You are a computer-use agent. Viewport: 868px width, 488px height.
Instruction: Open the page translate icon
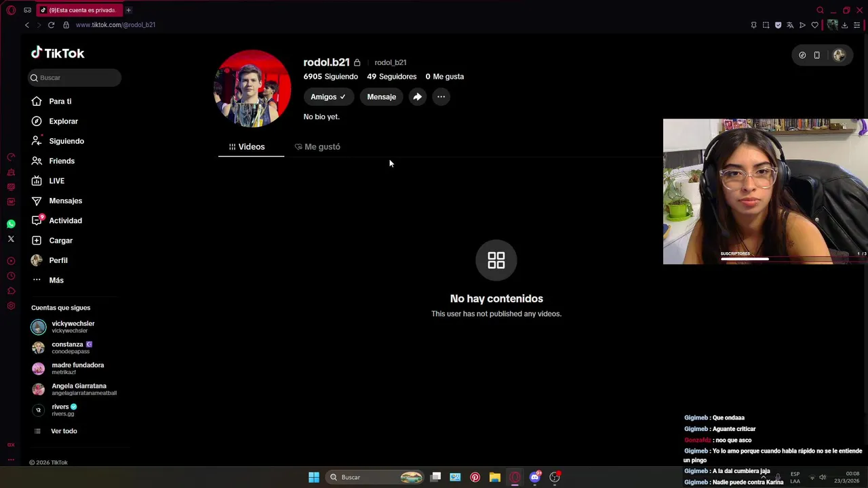click(790, 25)
